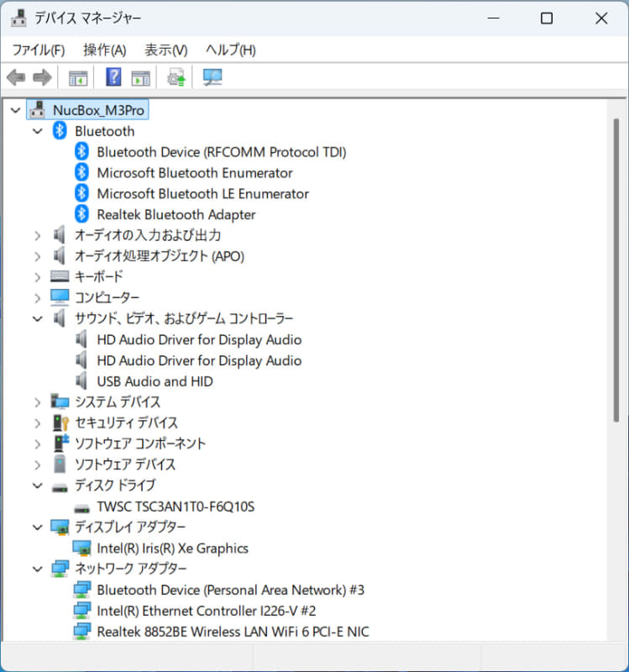Click the オーディオの入力および出力 speaker icon

click(x=59, y=235)
